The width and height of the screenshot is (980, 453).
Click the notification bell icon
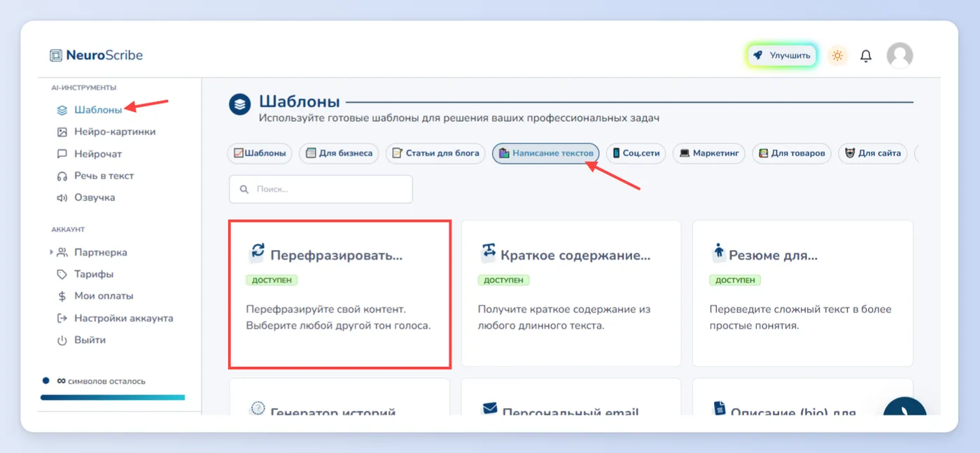[x=866, y=56]
